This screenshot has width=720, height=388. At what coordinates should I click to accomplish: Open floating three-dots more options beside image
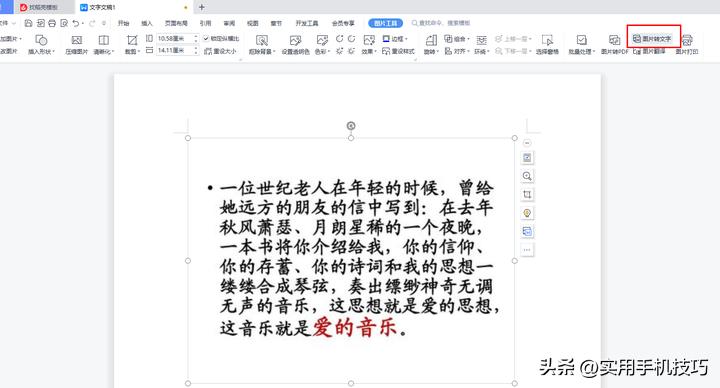(527, 250)
